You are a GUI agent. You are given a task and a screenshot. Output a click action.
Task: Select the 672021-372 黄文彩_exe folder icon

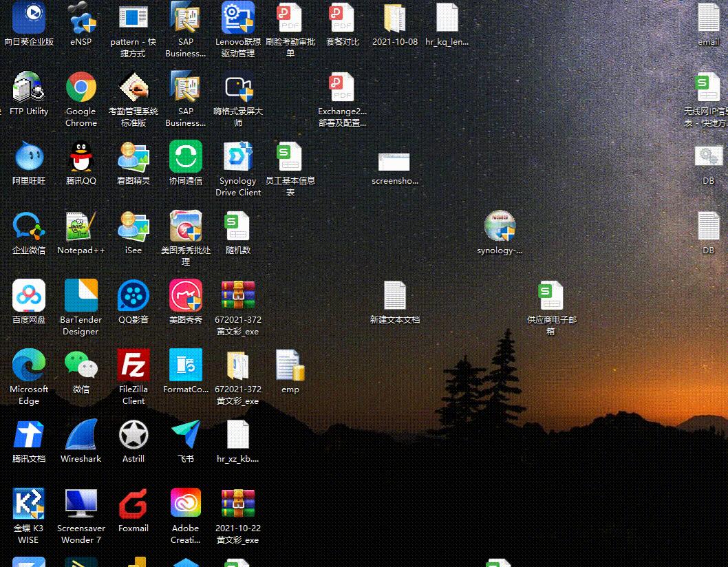click(x=237, y=365)
